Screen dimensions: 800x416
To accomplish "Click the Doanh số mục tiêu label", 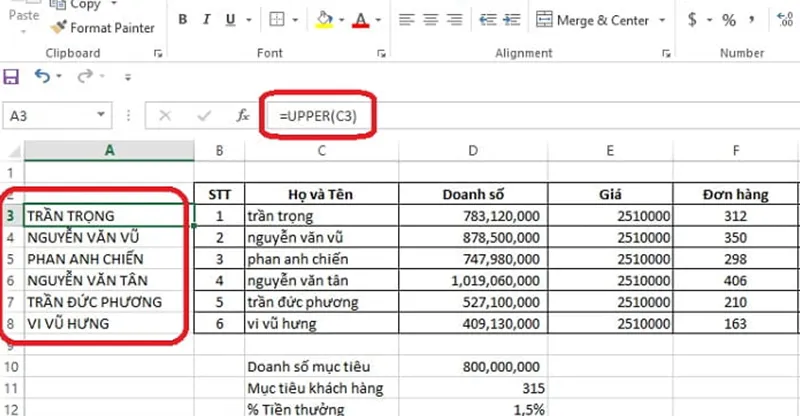I will point(321,366).
